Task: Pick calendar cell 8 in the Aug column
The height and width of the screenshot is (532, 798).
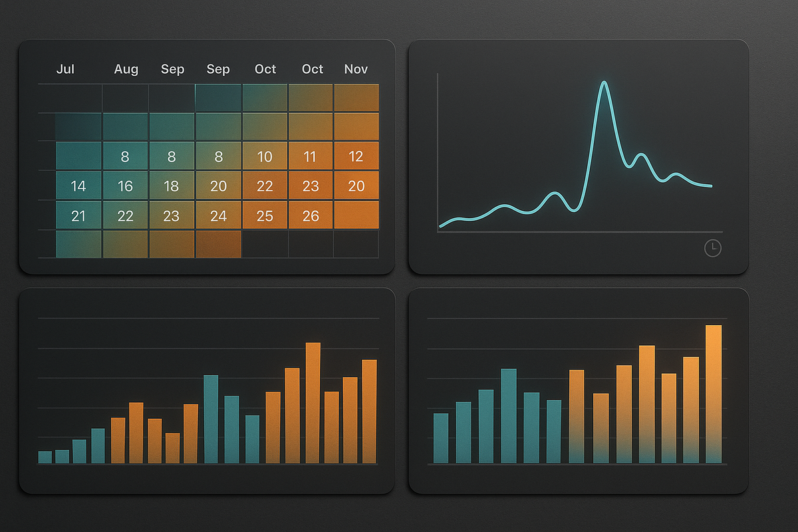Action: coord(125,157)
